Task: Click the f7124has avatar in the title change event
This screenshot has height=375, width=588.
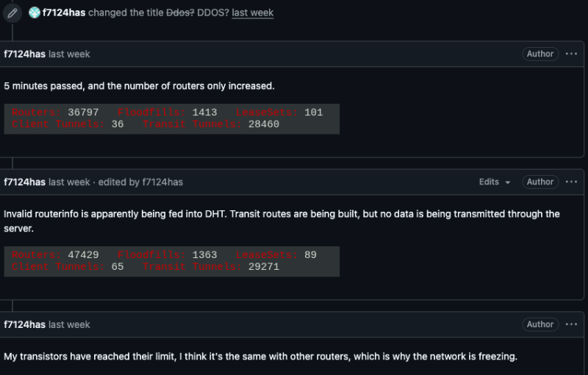Action: (x=35, y=13)
